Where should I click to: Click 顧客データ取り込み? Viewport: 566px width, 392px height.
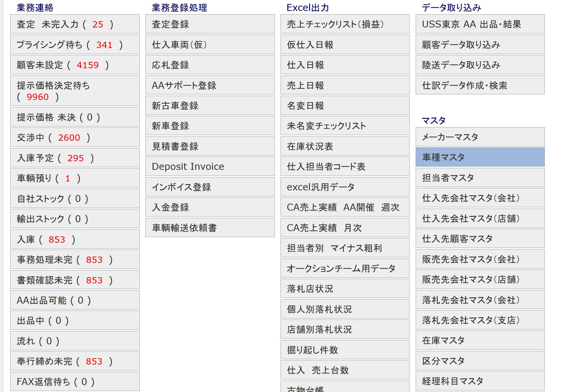(479, 44)
